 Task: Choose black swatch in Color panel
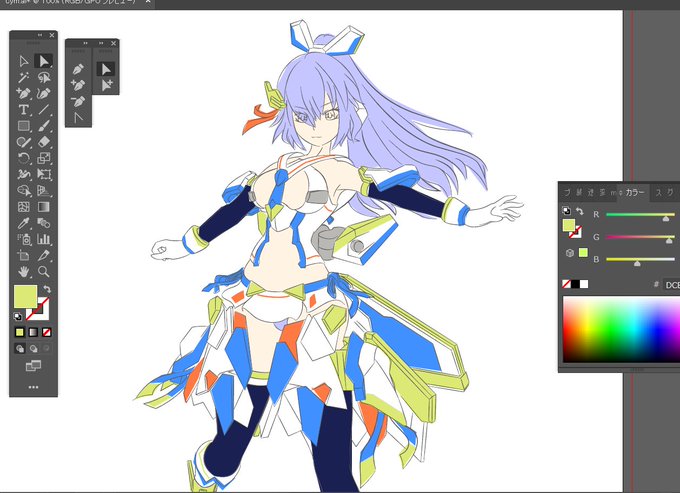[x=575, y=284]
